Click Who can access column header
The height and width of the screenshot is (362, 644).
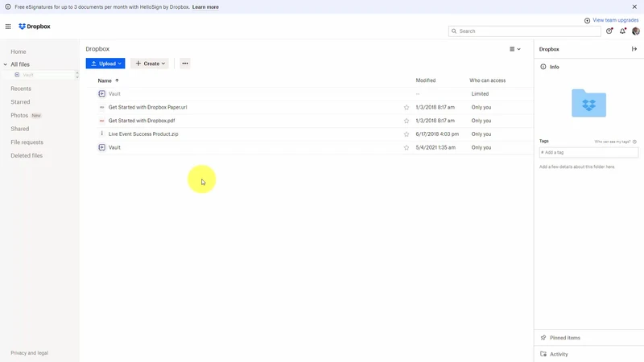[488, 80]
